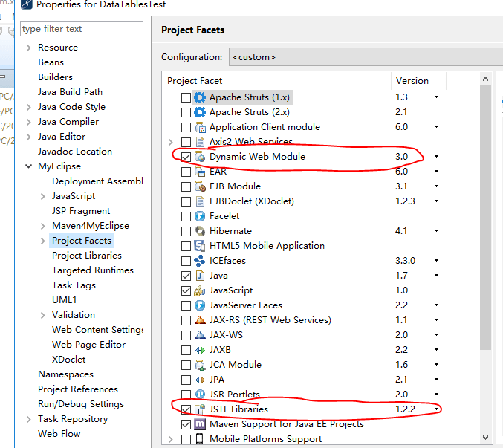The image size is (503, 448).
Task: Select Deployment Assembly in the tree
Action: 97,181
